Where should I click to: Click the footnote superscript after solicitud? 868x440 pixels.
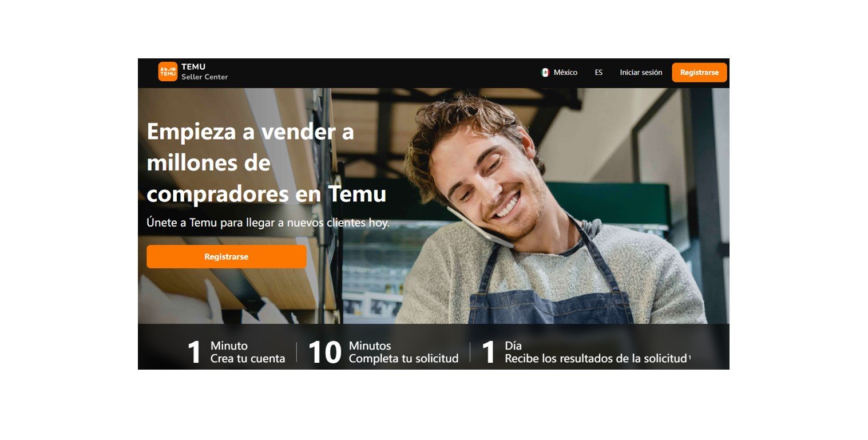[x=689, y=357]
